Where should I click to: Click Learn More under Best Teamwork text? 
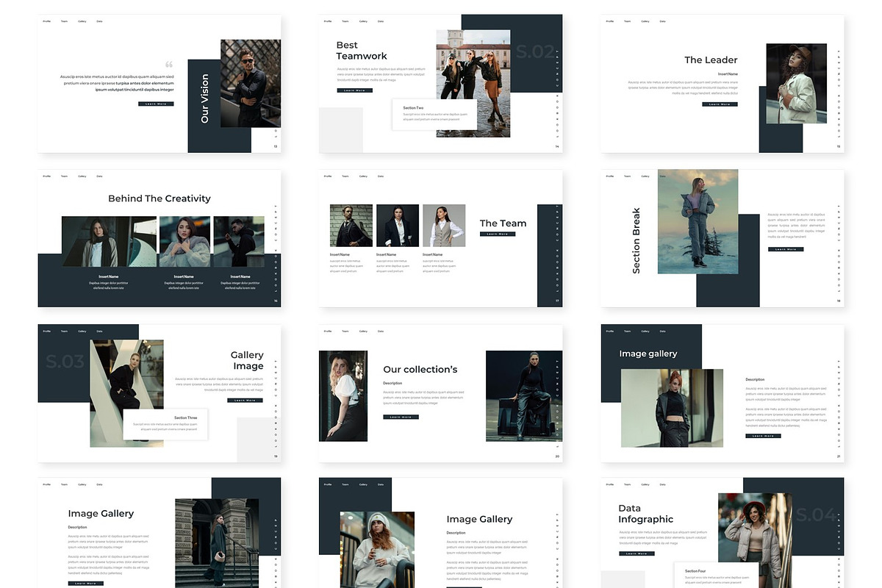tap(355, 90)
